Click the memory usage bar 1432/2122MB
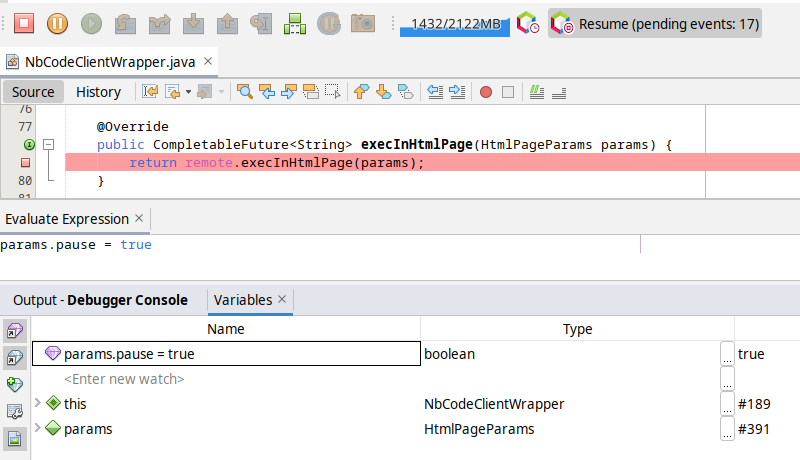Image resolution: width=800 pixels, height=460 pixels. click(x=455, y=24)
